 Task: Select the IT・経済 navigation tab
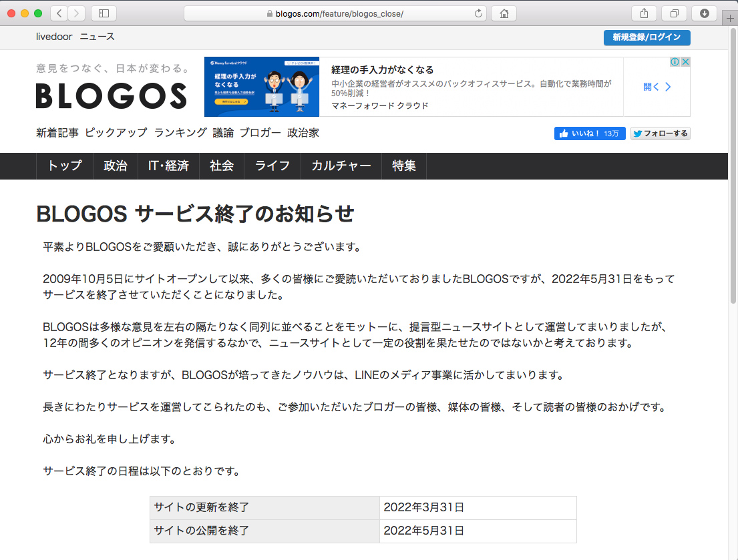[168, 166]
